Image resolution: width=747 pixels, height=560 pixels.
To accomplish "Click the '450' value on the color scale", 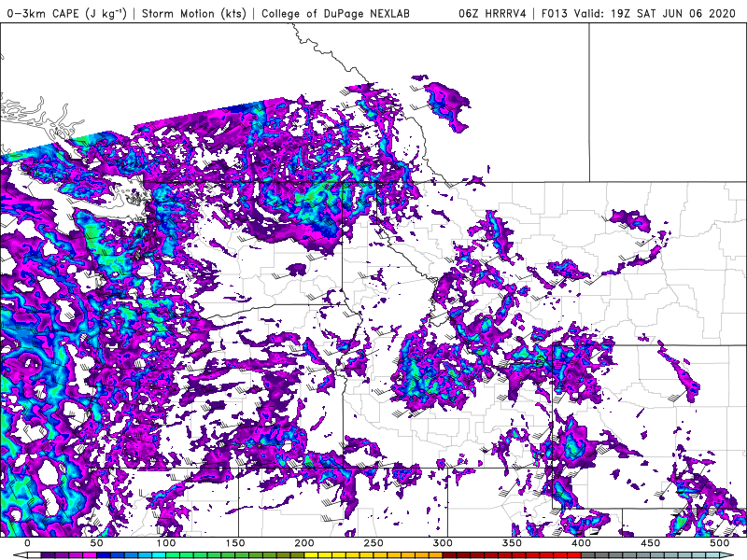I will tap(650, 543).
